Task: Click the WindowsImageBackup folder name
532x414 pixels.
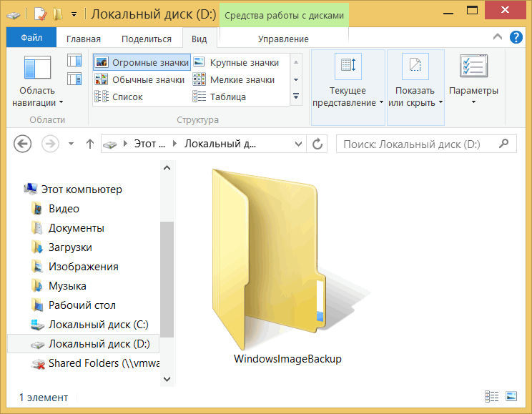Action: tap(287, 359)
